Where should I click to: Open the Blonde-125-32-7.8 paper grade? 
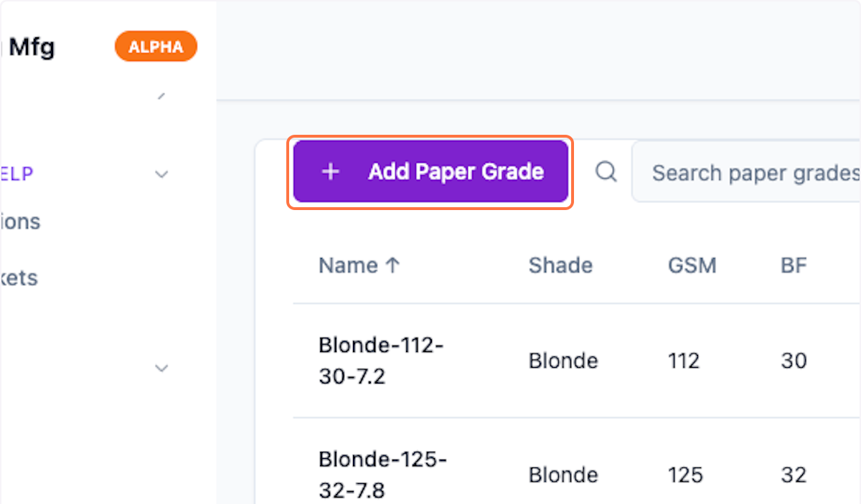pyautogui.click(x=382, y=474)
